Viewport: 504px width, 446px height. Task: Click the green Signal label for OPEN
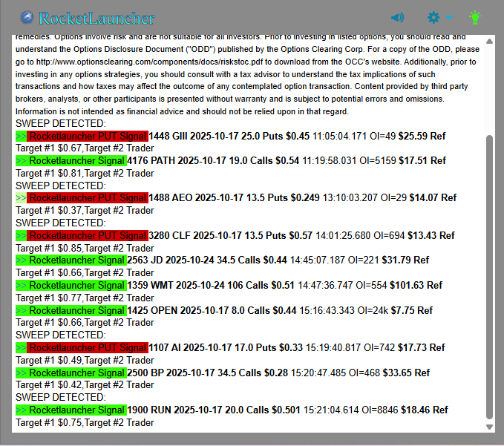coord(77,310)
